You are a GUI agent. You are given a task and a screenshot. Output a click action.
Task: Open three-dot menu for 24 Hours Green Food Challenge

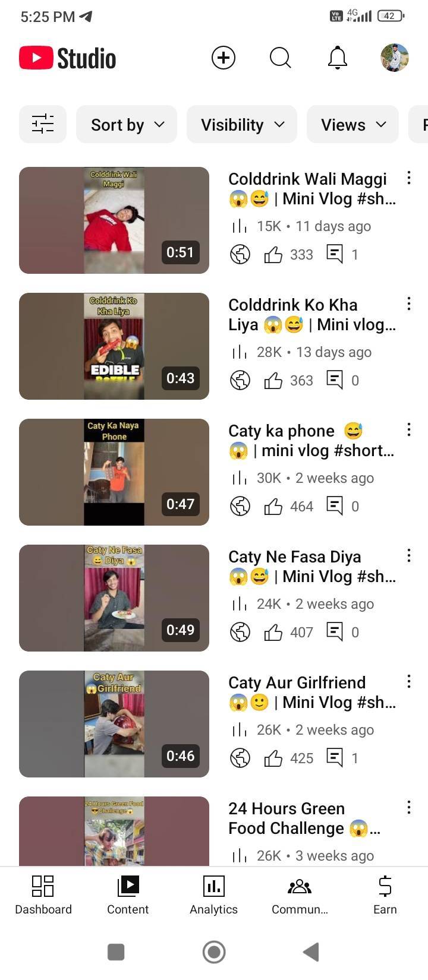pyautogui.click(x=409, y=807)
